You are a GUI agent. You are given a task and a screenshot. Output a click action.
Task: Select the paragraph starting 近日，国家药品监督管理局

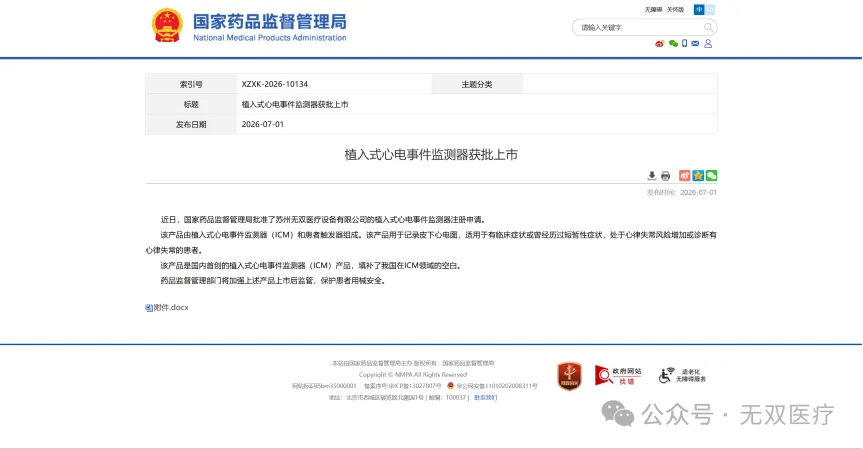324,220
